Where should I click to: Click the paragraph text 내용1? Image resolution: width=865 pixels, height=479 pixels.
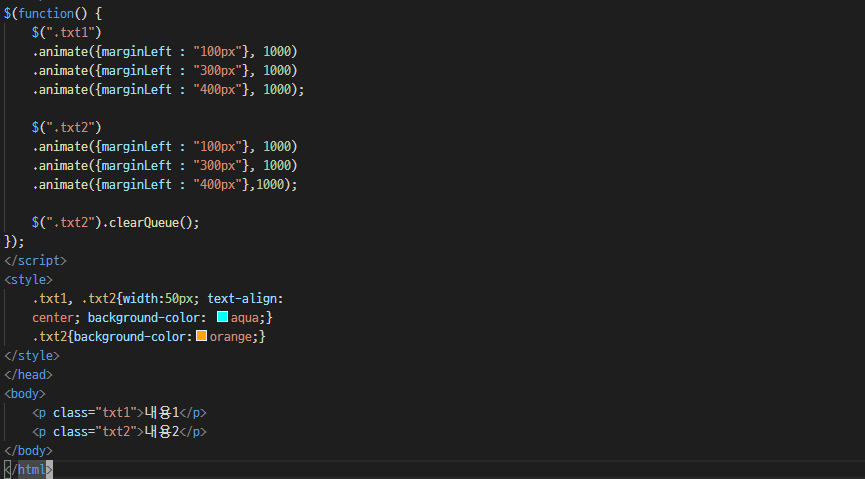[x=162, y=412]
